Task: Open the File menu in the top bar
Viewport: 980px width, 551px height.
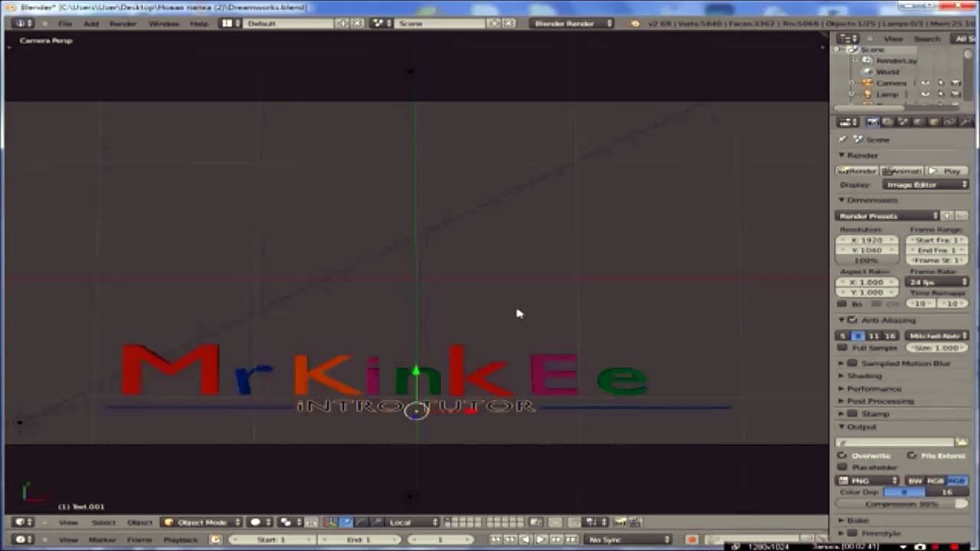Action: (x=65, y=24)
